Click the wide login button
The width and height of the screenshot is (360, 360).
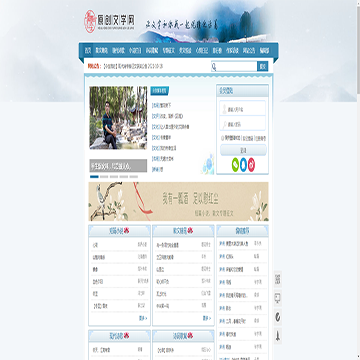click(x=243, y=150)
